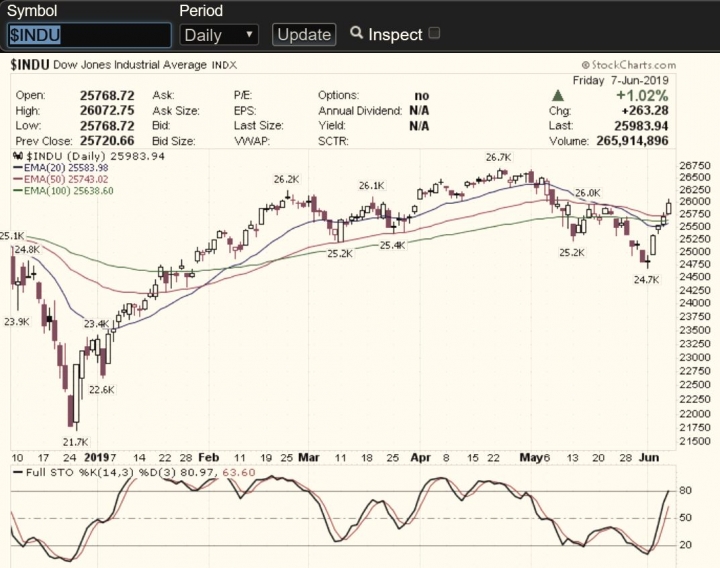This screenshot has width=720, height=568.
Task: Click the Update button
Action: pyautogui.click(x=304, y=35)
